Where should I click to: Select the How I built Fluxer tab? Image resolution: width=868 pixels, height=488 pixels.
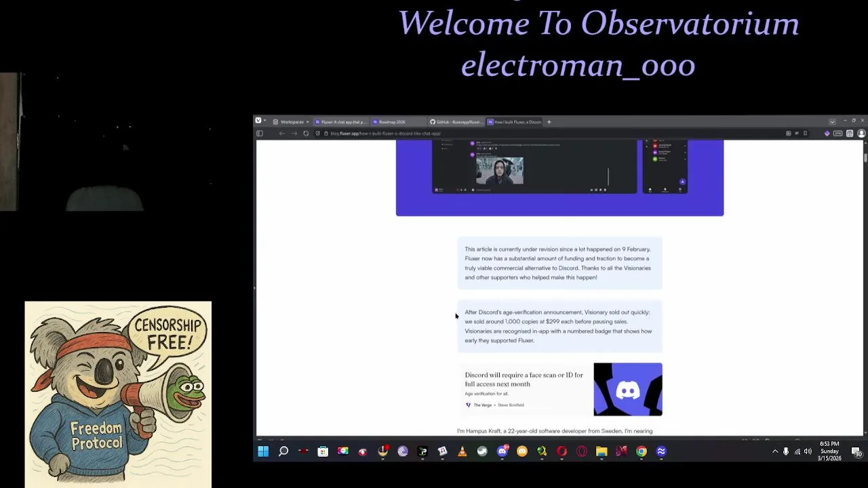point(514,122)
